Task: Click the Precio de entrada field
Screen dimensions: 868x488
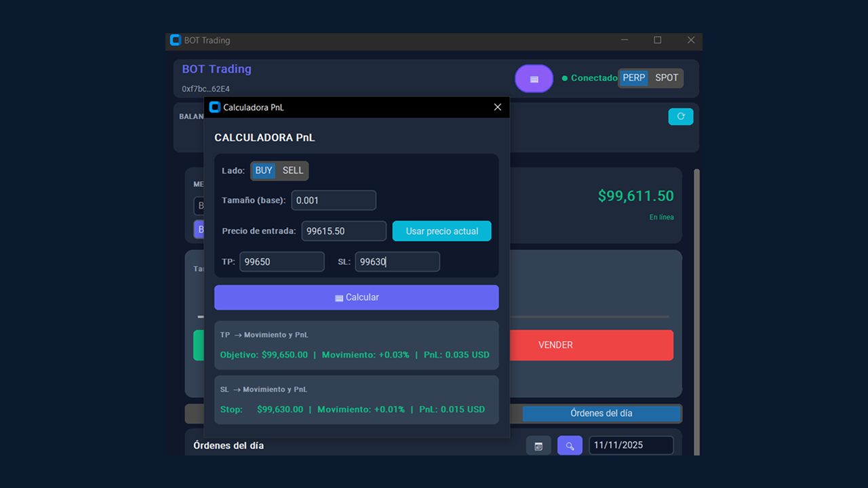Action: [x=344, y=231]
